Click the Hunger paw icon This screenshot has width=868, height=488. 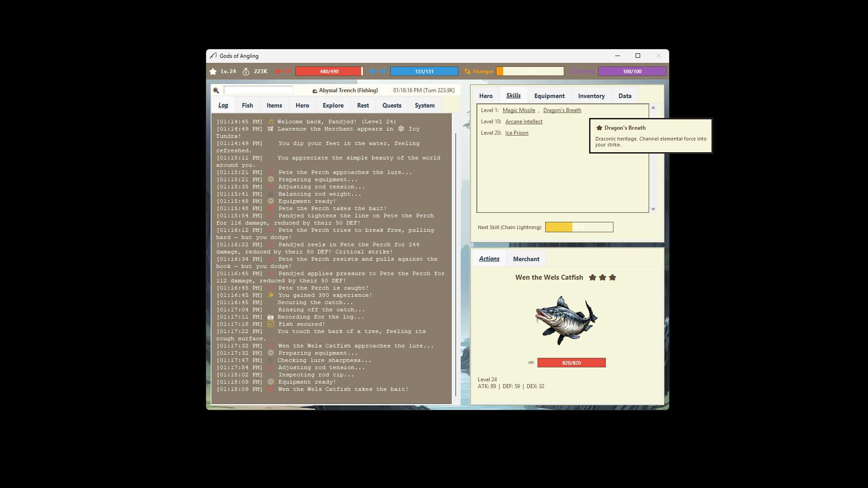point(467,71)
